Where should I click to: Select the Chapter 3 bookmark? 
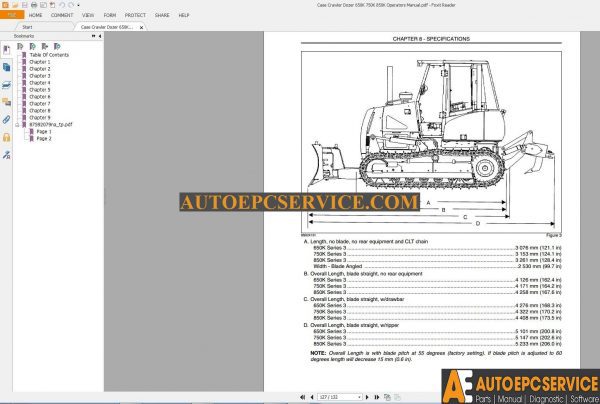(40, 76)
